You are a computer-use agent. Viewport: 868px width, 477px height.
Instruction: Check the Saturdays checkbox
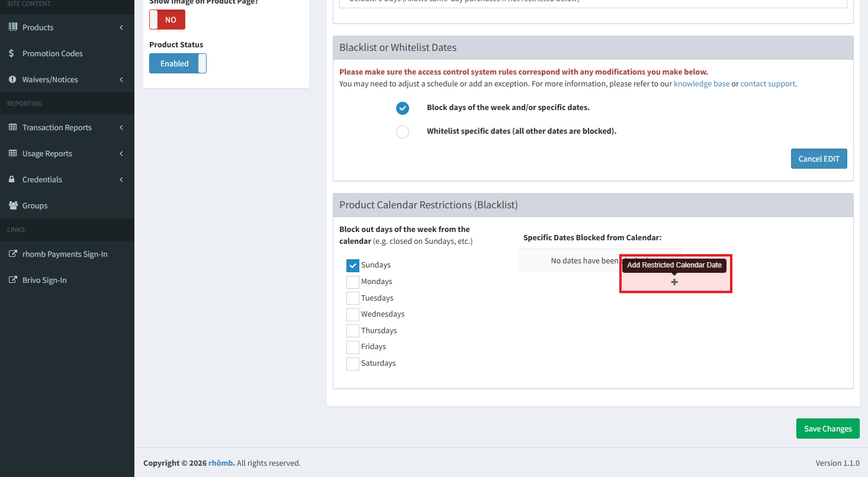[x=353, y=363]
